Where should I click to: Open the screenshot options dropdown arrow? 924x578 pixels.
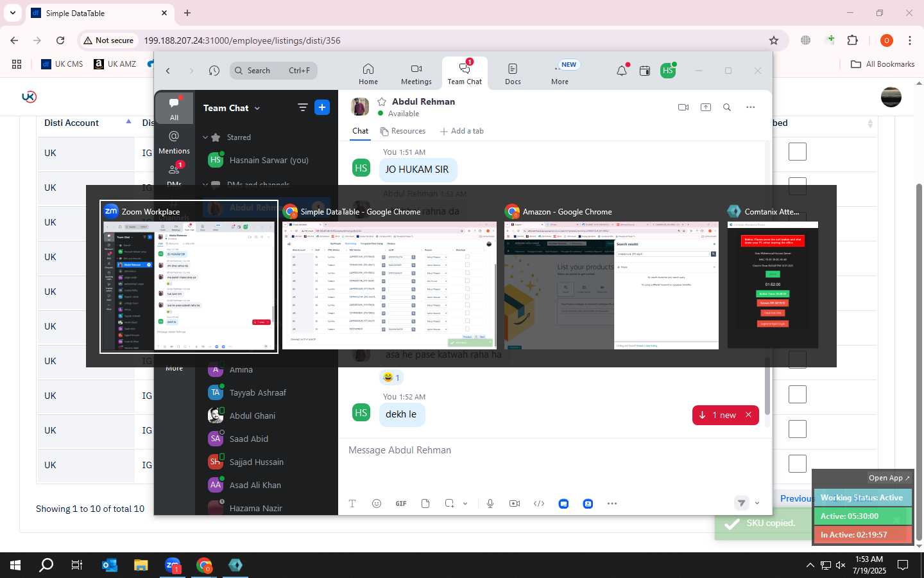tap(465, 504)
